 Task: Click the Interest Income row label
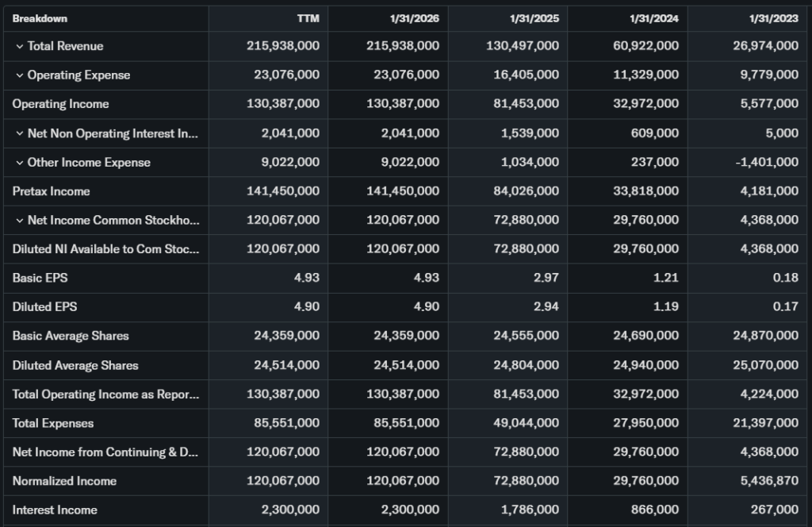[55, 510]
